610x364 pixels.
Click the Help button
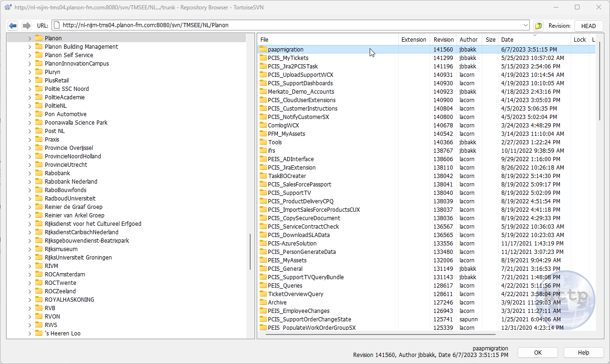[583, 353]
